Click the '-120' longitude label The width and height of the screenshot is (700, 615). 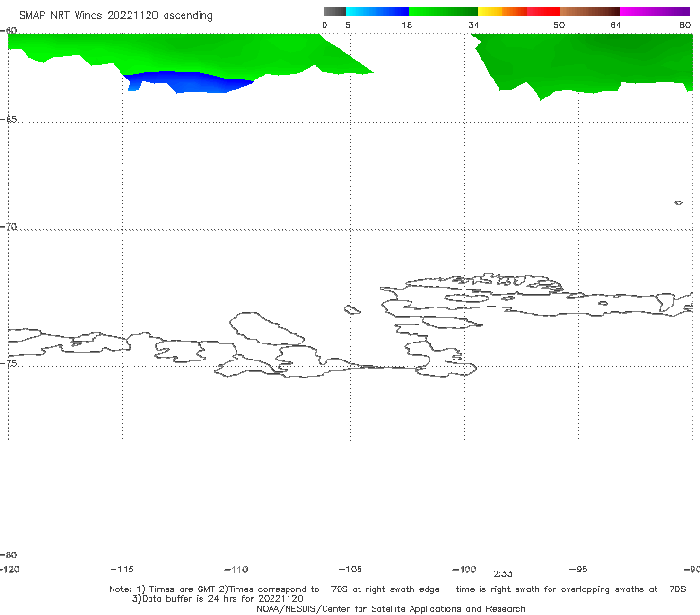9,569
